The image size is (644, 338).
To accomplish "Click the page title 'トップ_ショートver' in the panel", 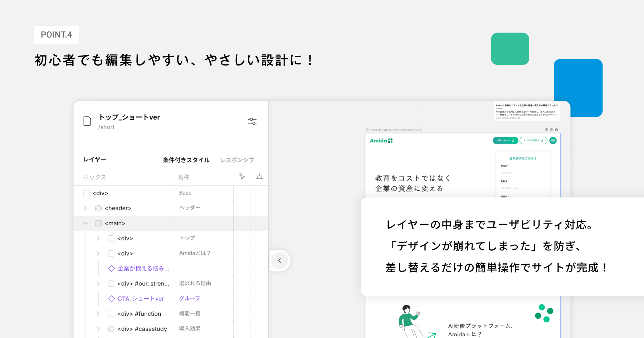I will (129, 117).
